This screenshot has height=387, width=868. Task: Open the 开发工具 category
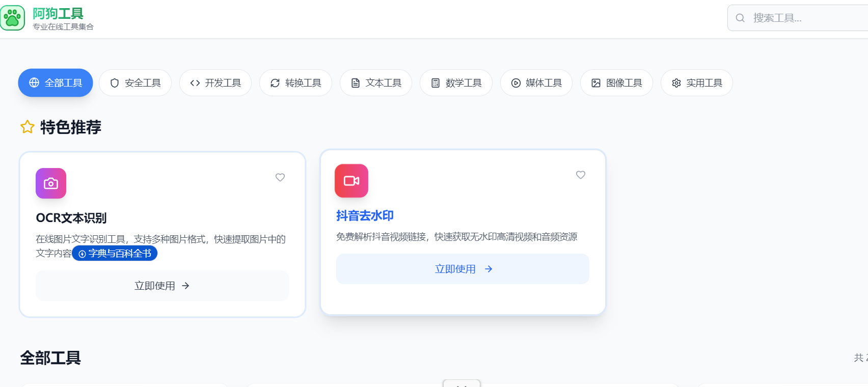click(x=215, y=83)
